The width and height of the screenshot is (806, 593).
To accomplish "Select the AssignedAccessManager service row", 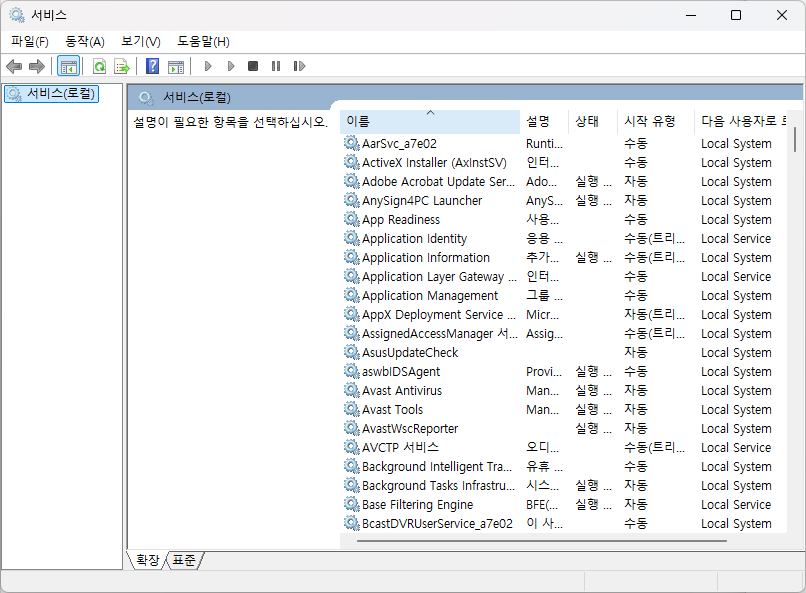I will tap(563, 333).
